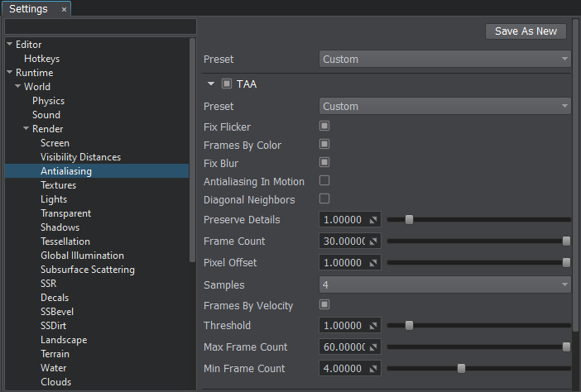Click the Threshold value drag icon

373,326
